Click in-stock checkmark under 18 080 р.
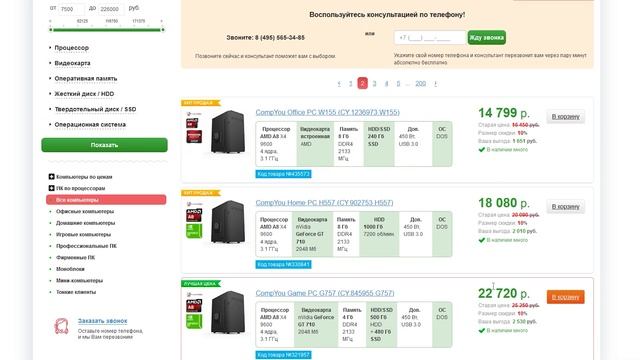The width and height of the screenshot is (640, 360). pyautogui.click(x=482, y=240)
